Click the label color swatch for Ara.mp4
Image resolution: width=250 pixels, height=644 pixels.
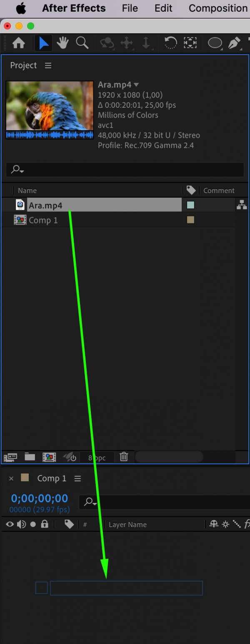tap(190, 205)
